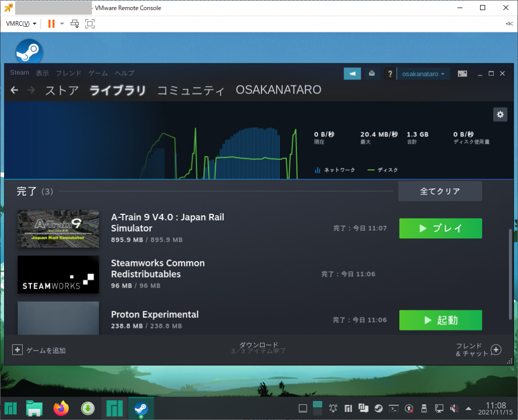The width and height of the screenshot is (518, 420).
Task: Open the Steam inbox envelope icon
Action: [x=372, y=73]
